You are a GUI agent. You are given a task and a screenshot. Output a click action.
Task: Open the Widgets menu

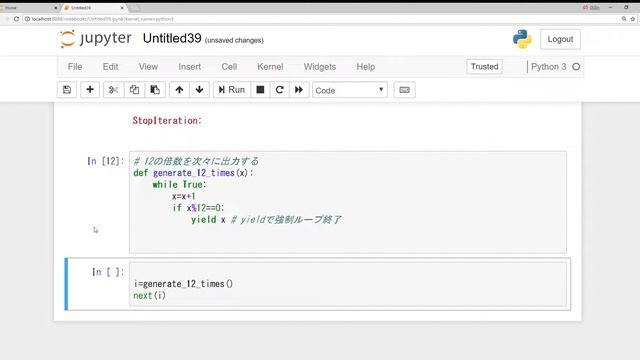click(x=320, y=67)
